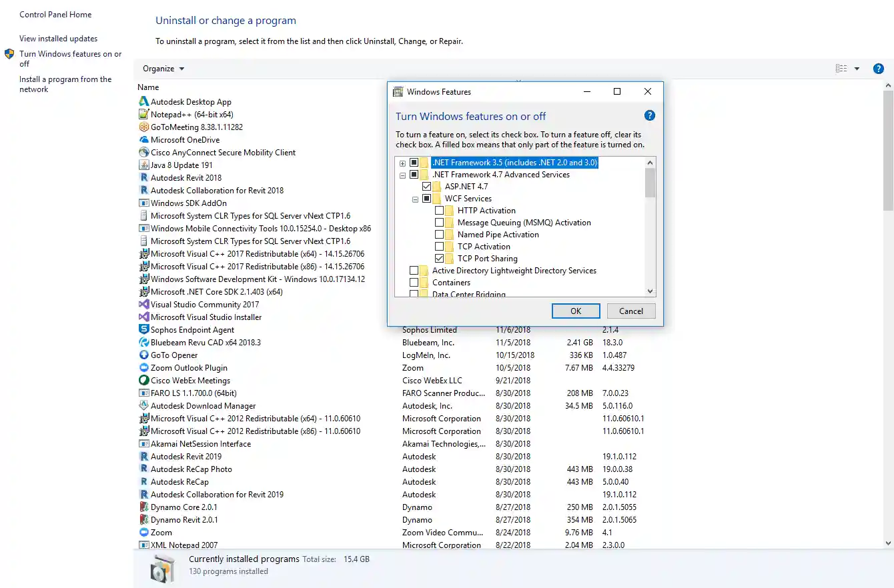Screen dimensions: 894x588
Task: Click the Name column header
Action: click(x=147, y=87)
